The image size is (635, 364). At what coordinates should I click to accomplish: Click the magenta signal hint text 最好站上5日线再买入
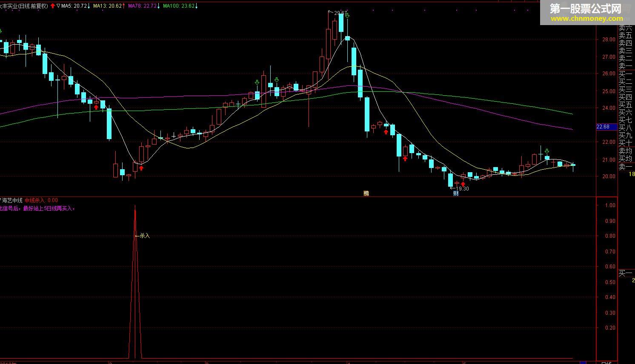coord(48,208)
